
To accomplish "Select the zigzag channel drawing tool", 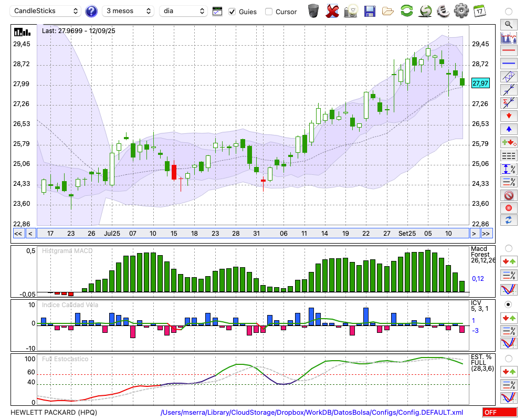I will (x=509, y=76).
